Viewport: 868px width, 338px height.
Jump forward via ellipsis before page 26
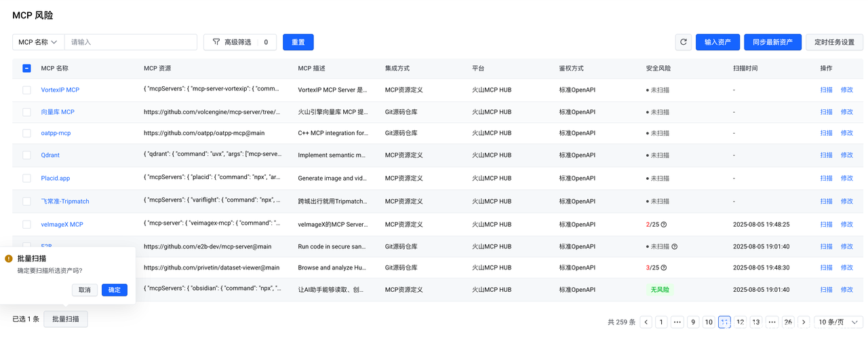coord(772,322)
